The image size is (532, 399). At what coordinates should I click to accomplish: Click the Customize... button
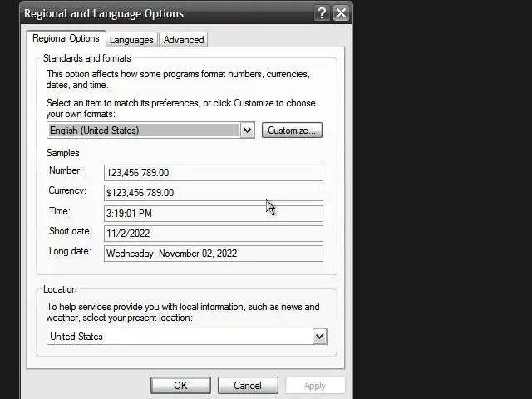tap(292, 131)
